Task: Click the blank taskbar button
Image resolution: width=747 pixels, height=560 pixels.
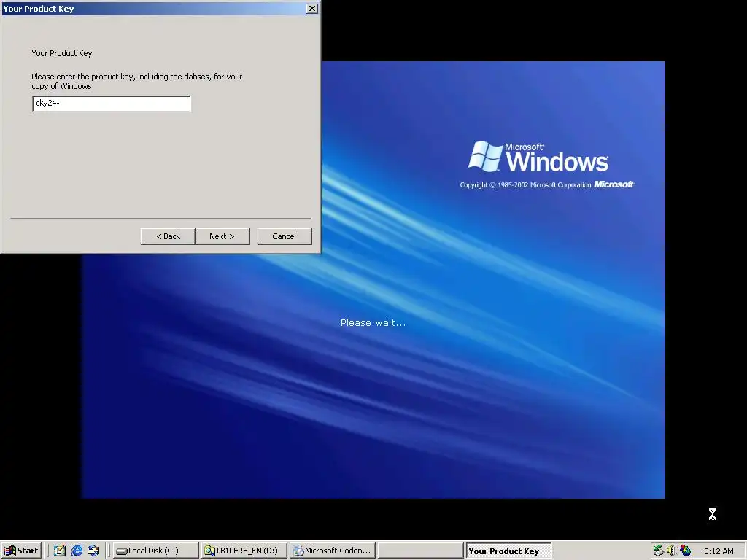Action: click(x=421, y=551)
